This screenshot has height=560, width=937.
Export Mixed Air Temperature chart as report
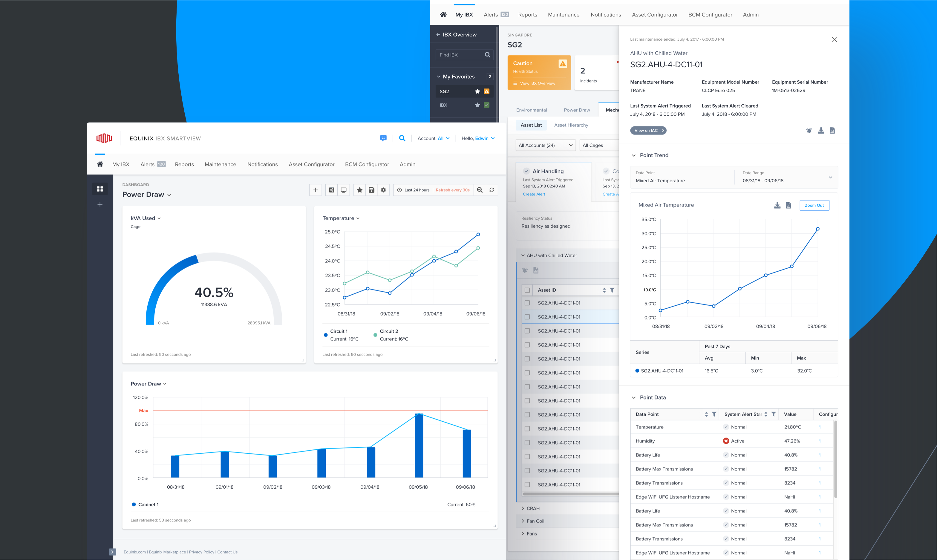[789, 205]
